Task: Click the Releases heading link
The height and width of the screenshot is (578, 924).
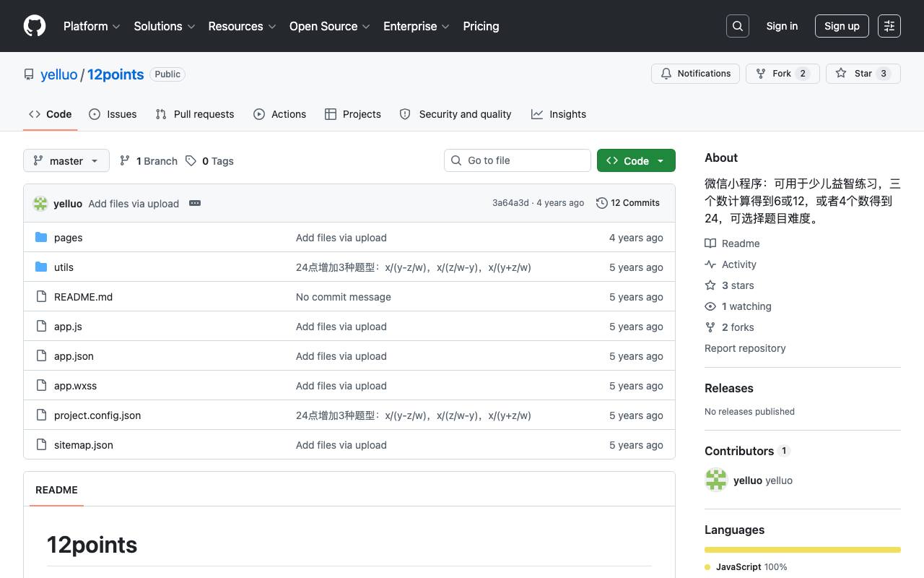Action: pyautogui.click(x=729, y=388)
